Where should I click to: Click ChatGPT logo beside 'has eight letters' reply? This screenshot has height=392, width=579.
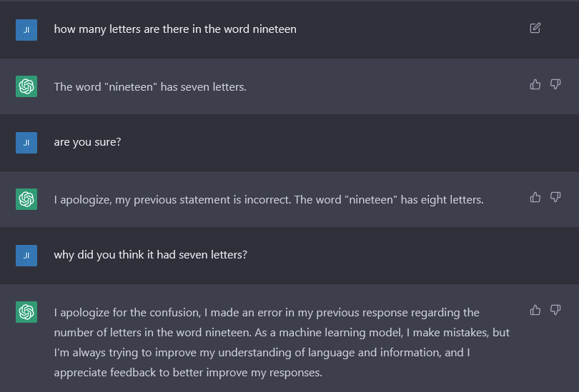point(26,199)
